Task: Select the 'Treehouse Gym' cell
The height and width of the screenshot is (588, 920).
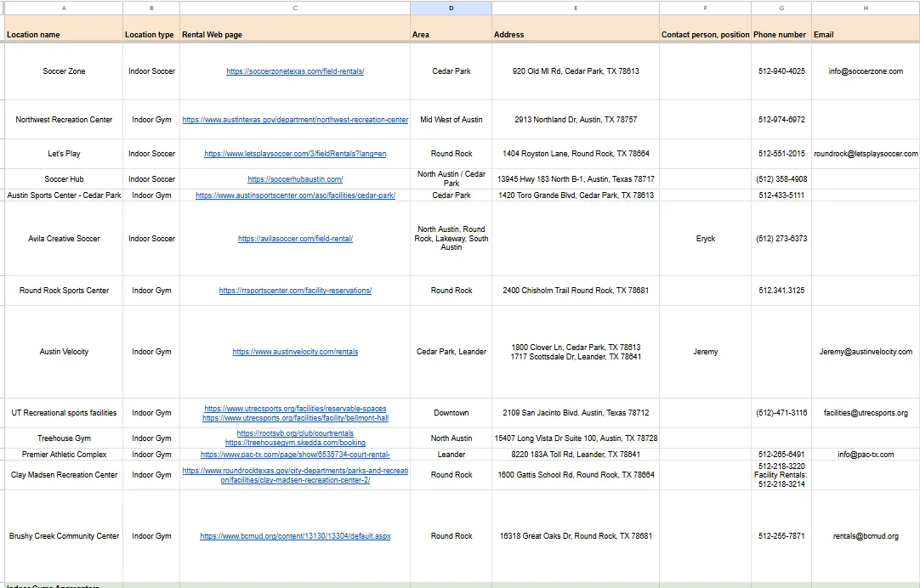Action: [64, 438]
